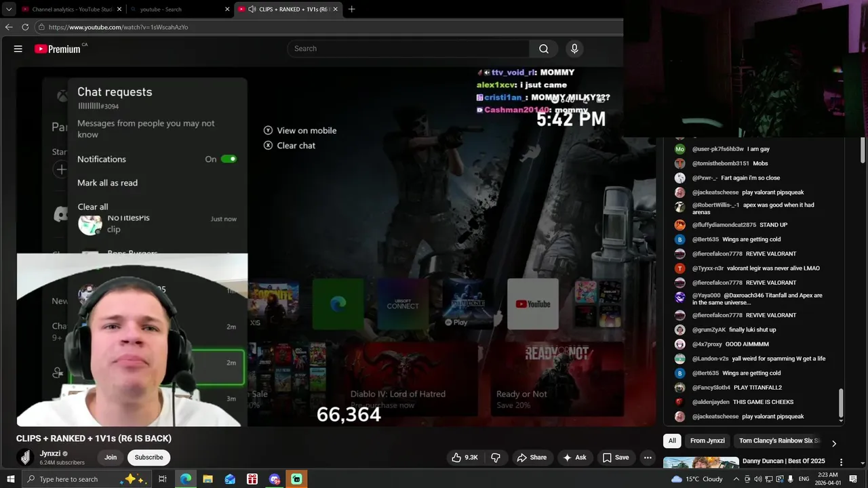Viewport: 868px width, 488px height.
Task: Open Jynxzi channel name link
Action: 50,453
